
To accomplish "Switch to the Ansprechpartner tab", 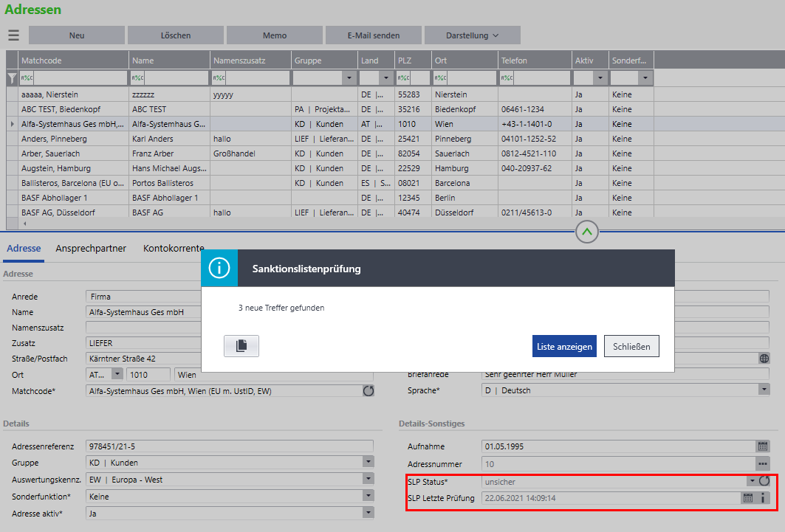I will click(91, 249).
